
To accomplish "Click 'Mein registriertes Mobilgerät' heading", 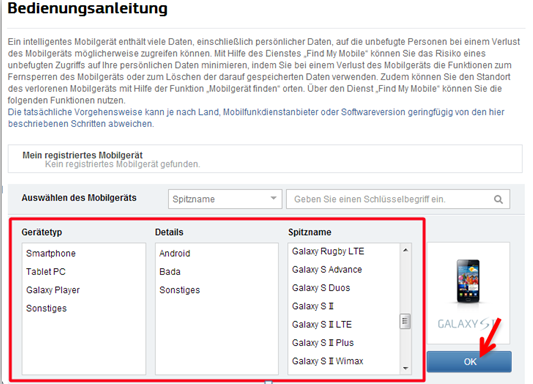I will point(83,155).
